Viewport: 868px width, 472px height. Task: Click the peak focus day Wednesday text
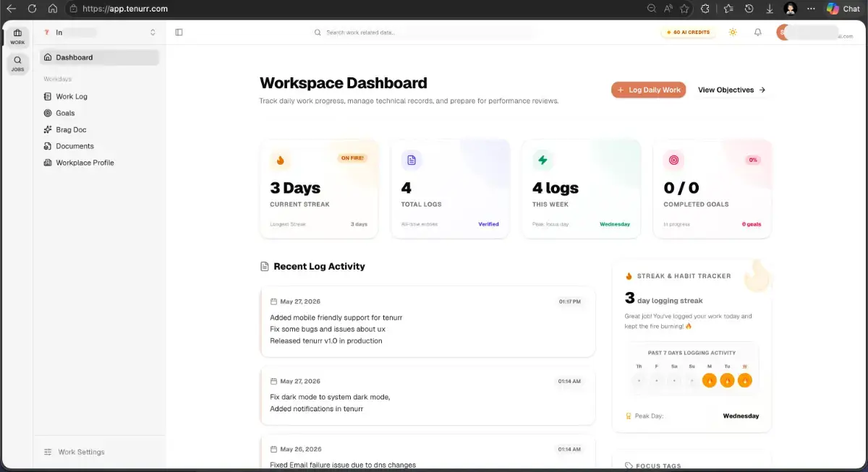point(615,224)
